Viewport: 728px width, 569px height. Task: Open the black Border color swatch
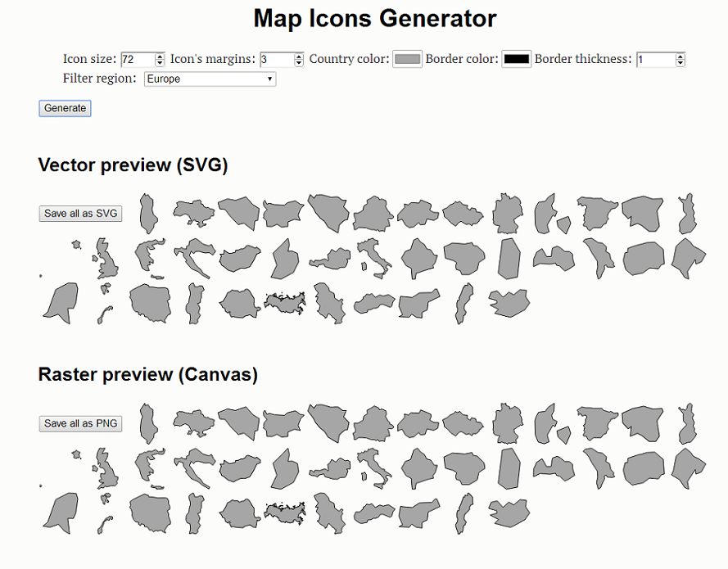click(x=516, y=59)
